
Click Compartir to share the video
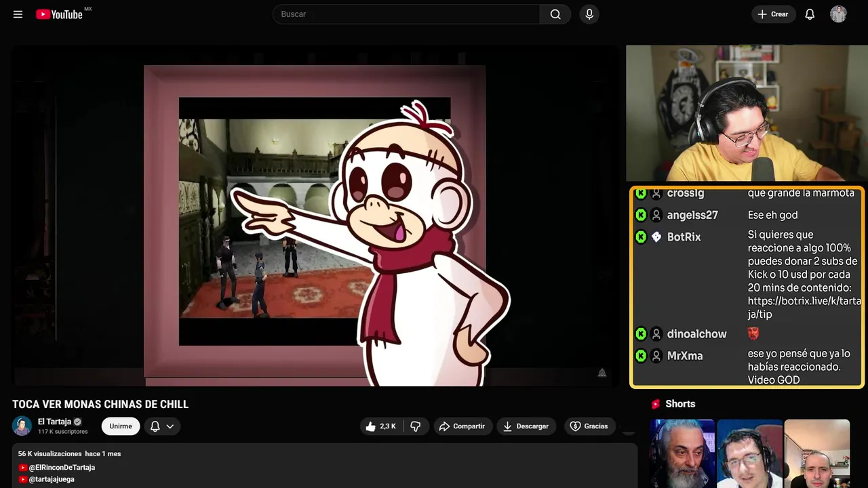462,426
